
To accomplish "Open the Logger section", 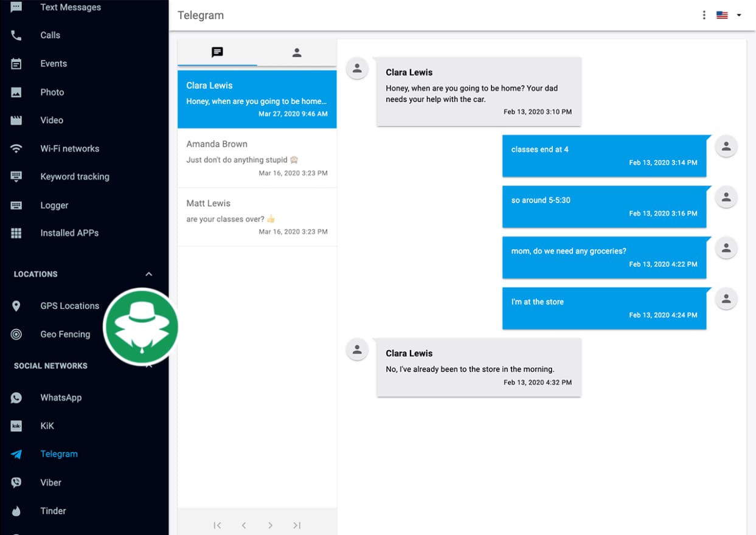I will tap(16, 205).
